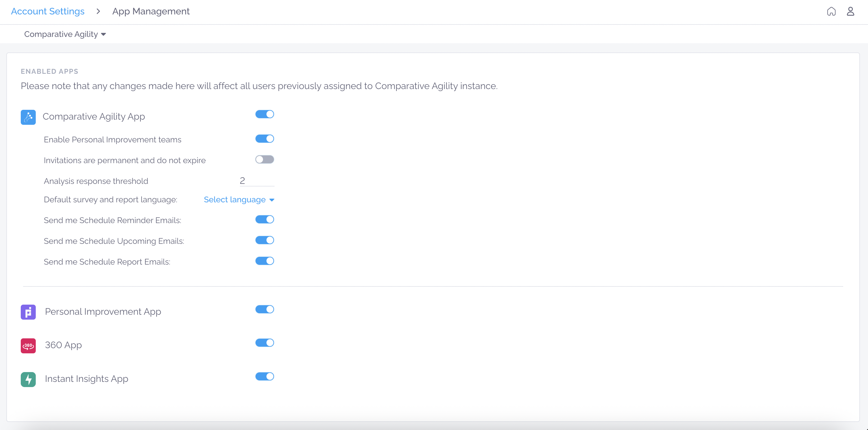Image resolution: width=868 pixels, height=430 pixels.
Task: Disable Enable Personal Improvement teams switch
Action: (264, 139)
